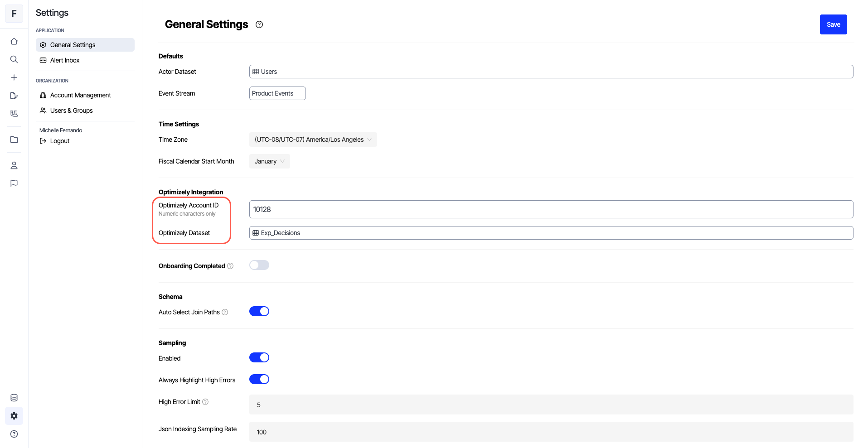Open the Time Zone dropdown
This screenshot has height=448, width=868.
point(313,140)
